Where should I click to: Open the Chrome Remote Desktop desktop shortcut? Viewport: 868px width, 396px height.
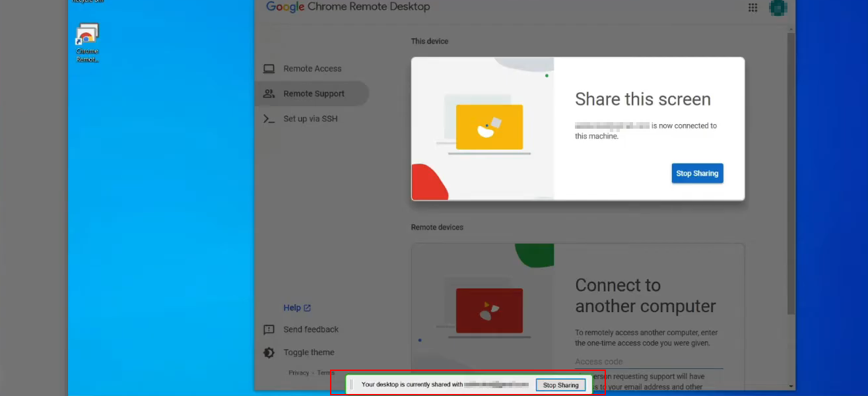click(x=87, y=43)
